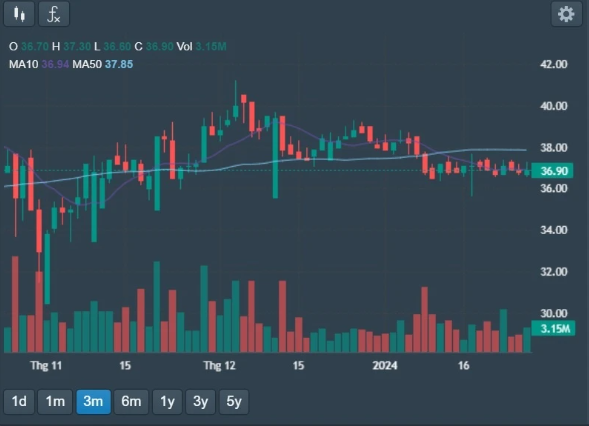This screenshot has height=426, width=589.
Task: Open chart settings gear
Action: point(566,14)
